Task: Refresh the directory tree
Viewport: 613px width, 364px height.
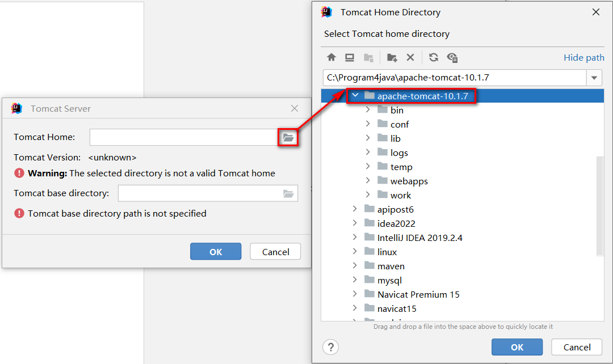Action: tap(434, 57)
